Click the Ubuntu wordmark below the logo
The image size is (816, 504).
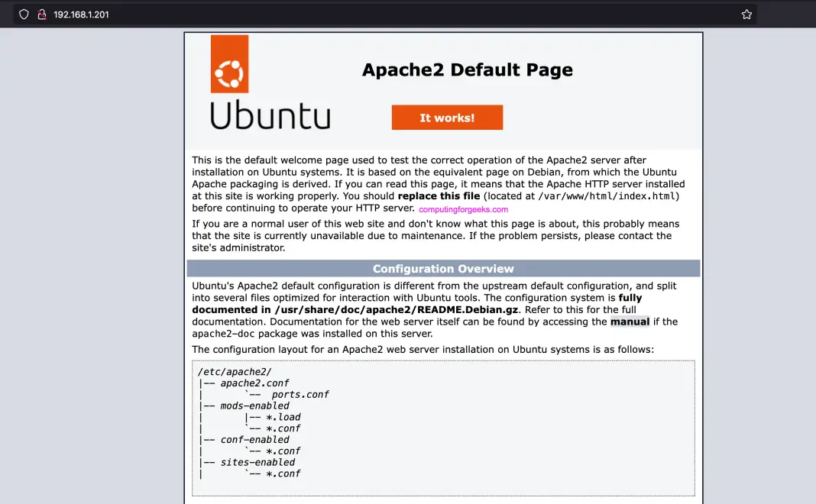pos(269,116)
